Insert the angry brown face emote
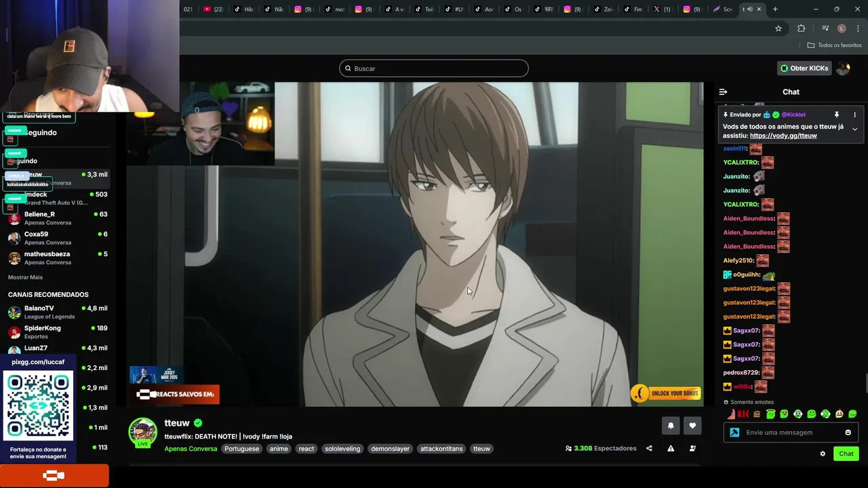This screenshot has width=868, height=488. 757,414
